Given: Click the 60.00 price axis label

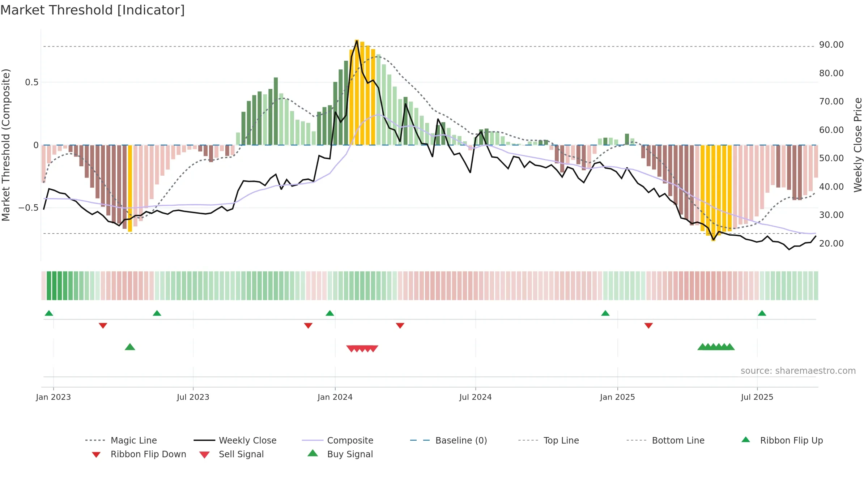Looking at the screenshot, I should pyautogui.click(x=831, y=130).
